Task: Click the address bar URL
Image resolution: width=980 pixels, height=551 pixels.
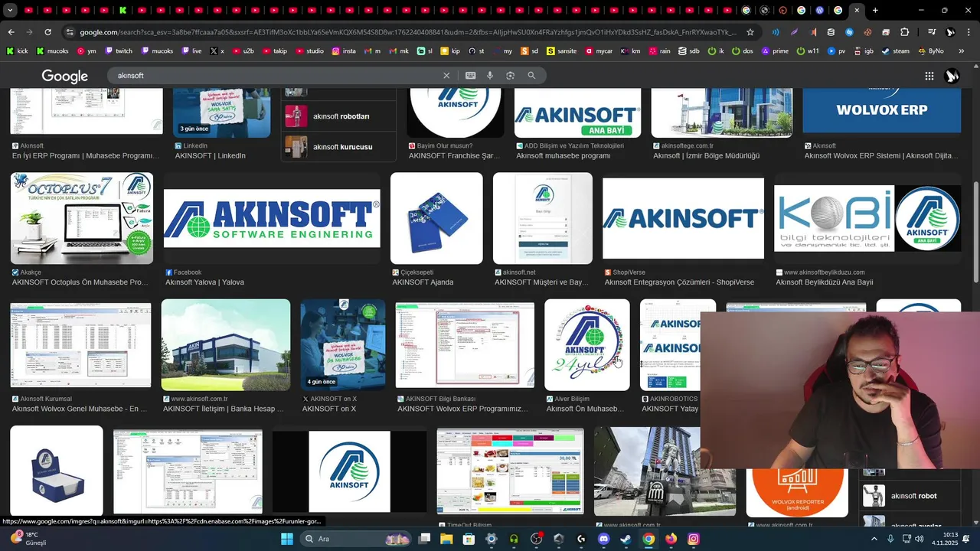Action: point(407,32)
